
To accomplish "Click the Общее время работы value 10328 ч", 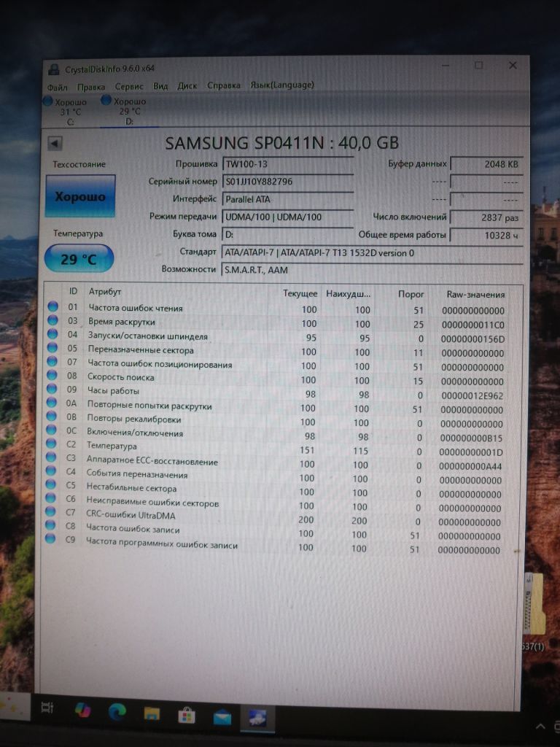I will tap(486, 236).
